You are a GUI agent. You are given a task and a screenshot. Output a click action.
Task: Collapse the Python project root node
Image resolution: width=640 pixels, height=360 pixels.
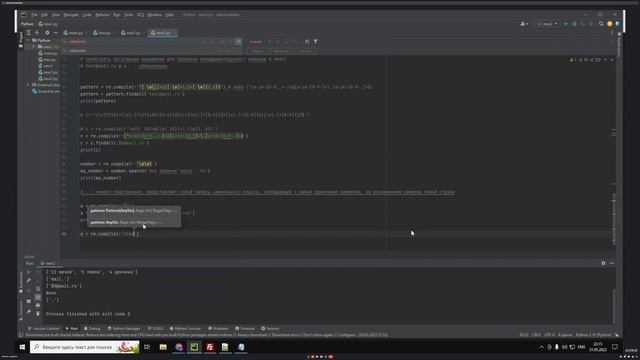(28, 40)
